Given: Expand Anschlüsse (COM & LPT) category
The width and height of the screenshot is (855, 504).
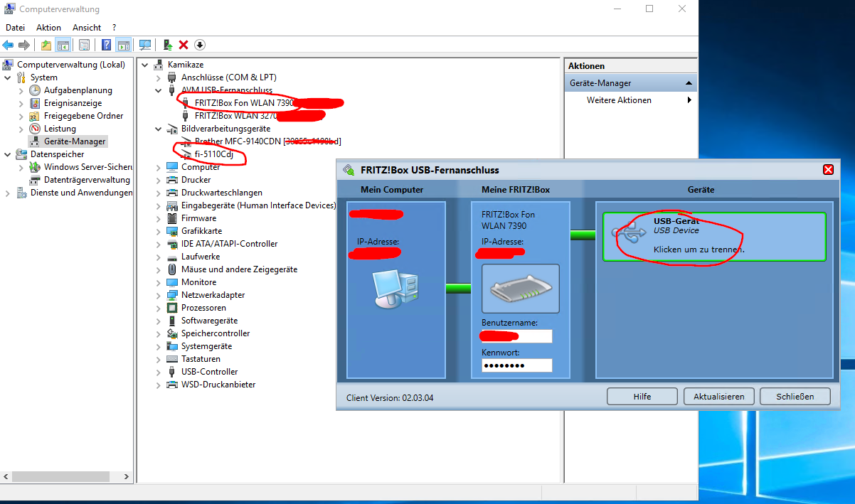Looking at the screenshot, I should [159, 77].
